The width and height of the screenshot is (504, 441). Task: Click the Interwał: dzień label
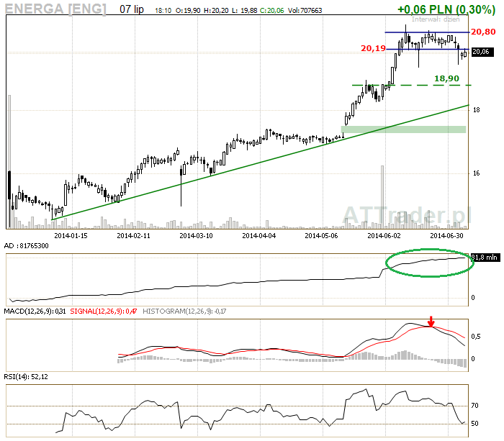pos(436,19)
